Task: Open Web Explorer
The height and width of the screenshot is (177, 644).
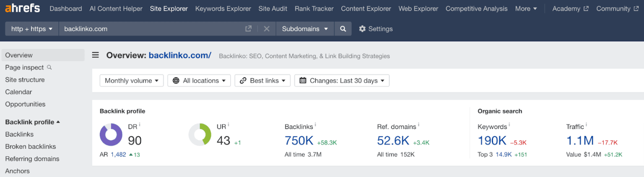Action: tap(418, 8)
